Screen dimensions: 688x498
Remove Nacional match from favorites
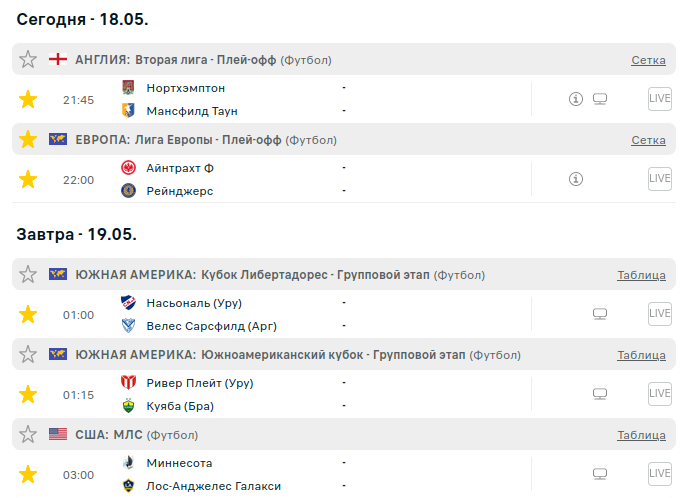(28, 314)
